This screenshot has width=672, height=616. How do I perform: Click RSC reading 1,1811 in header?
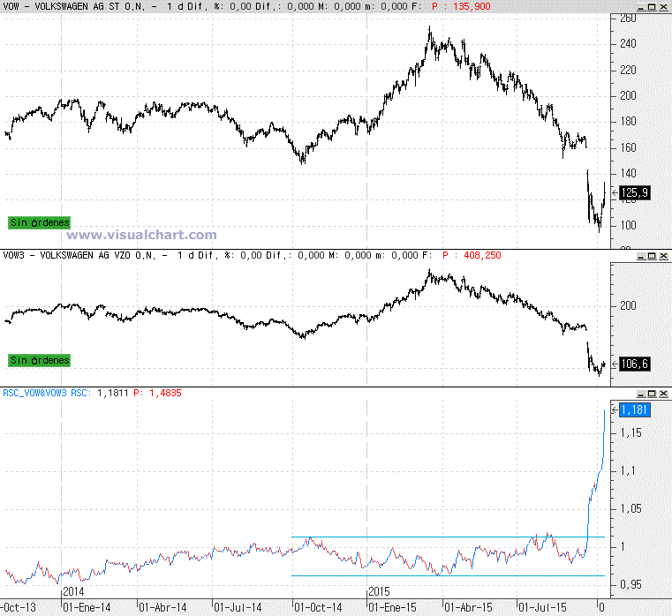coord(113,393)
